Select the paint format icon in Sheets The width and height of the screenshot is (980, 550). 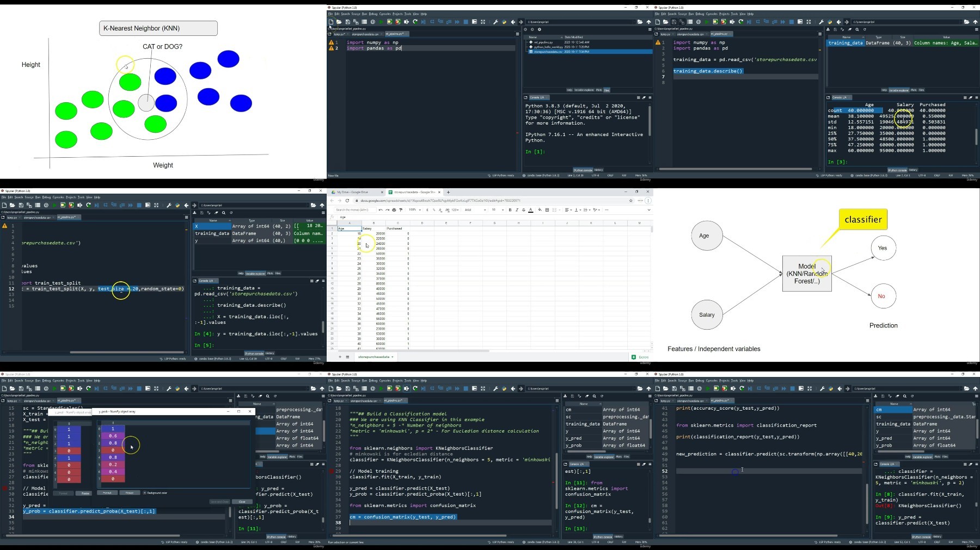click(401, 210)
